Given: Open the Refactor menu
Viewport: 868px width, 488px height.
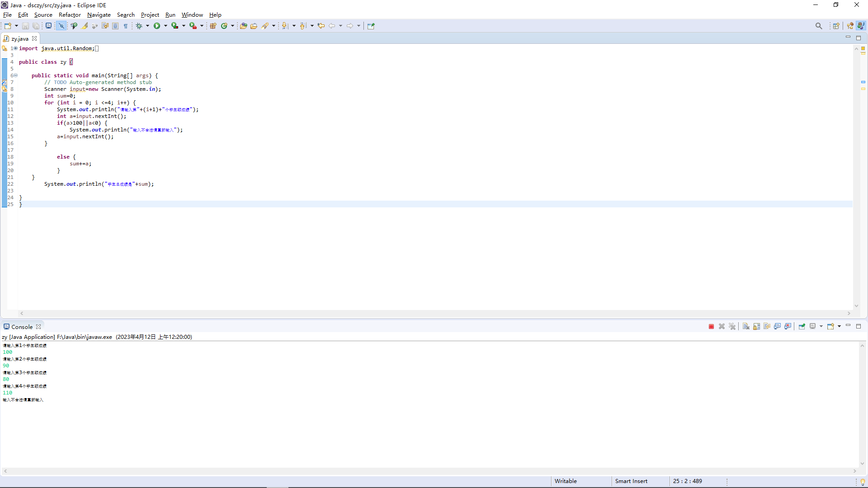Looking at the screenshot, I should click(70, 15).
